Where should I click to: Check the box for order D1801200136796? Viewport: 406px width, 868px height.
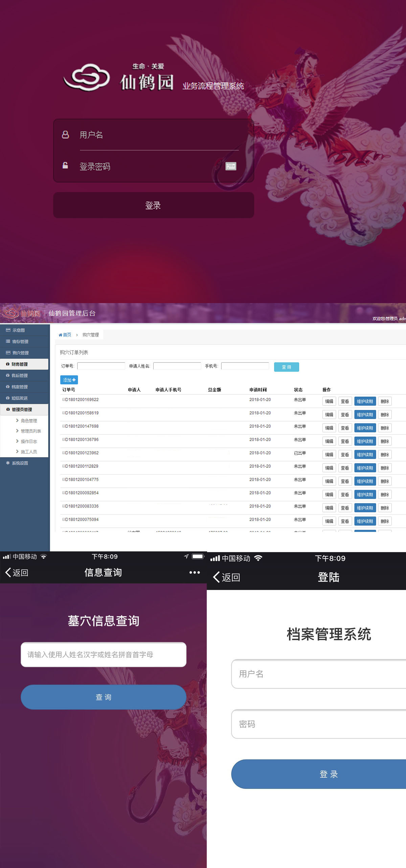click(64, 439)
